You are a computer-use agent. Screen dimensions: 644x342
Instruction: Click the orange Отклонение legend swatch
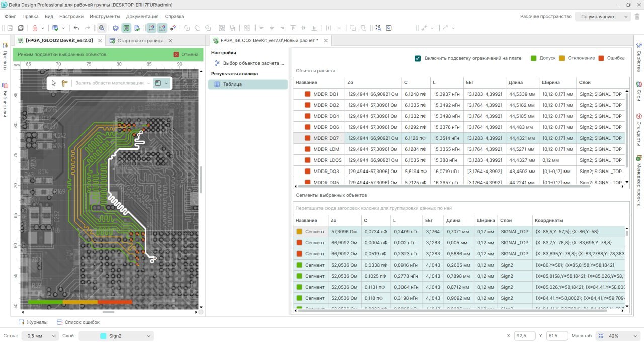click(x=562, y=58)
